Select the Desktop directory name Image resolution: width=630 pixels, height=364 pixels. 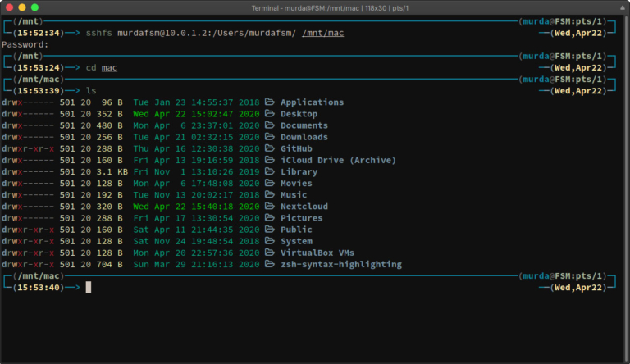tap(299, 114)
